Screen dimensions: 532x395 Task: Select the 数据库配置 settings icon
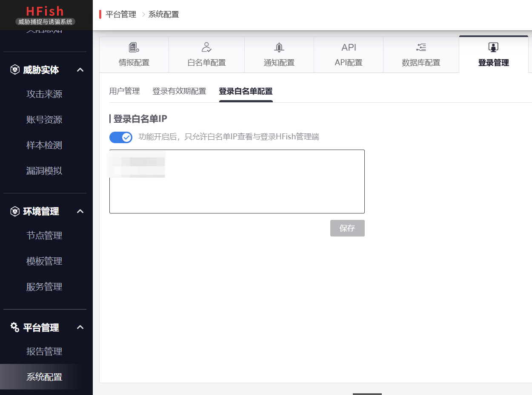[x=420, y=47]
